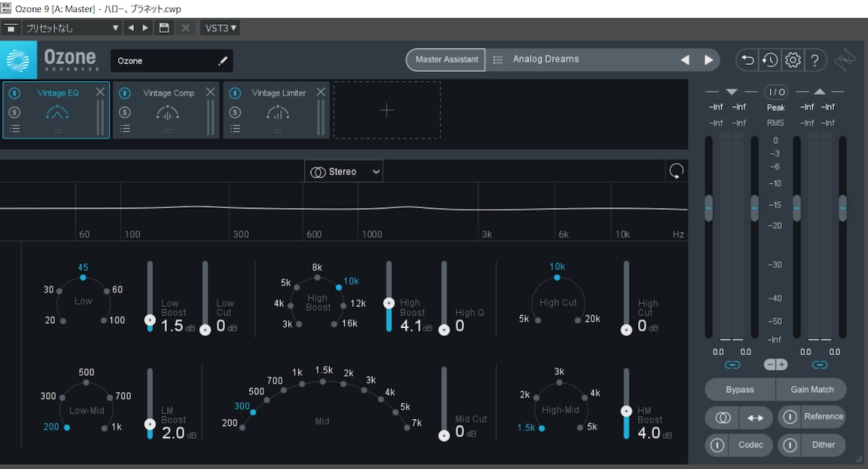Open the VST3 dropdown menu
The height and width of the screenshot is (469, 868).
[220, 28]
